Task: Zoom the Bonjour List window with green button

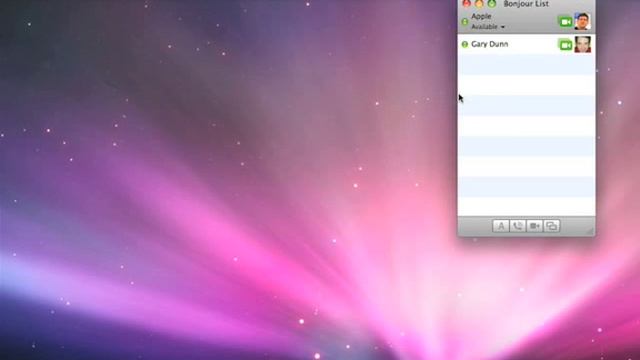Action: click(492, 3)
